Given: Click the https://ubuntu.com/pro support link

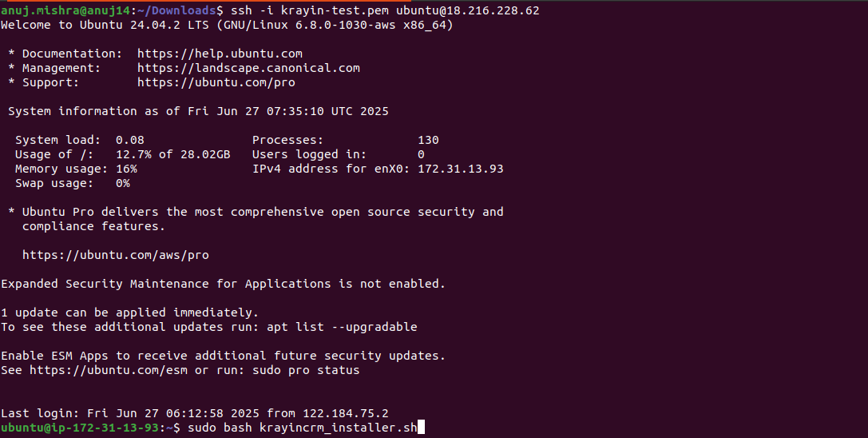Looking at the screenshot, I should coord(216,82).
